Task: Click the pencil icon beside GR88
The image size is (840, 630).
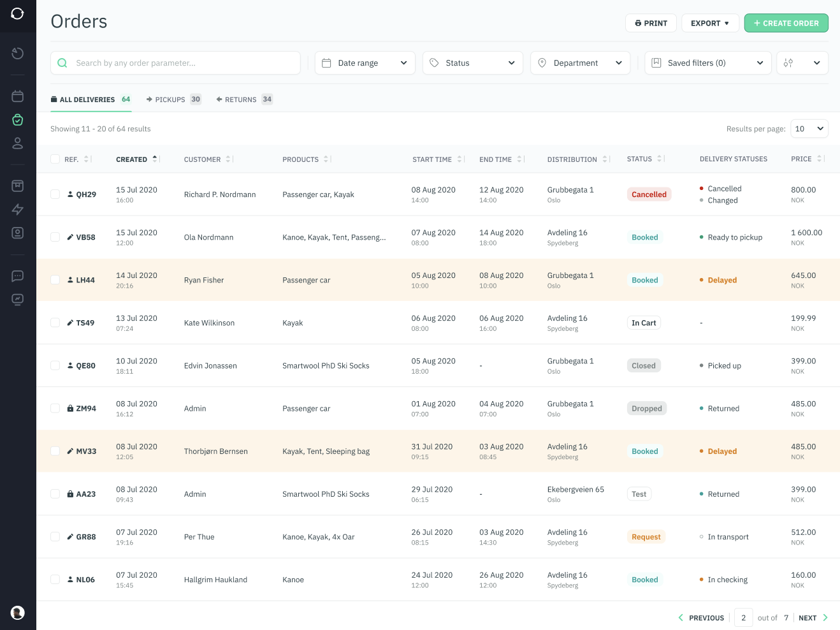Action: click(x=70, y=537)
